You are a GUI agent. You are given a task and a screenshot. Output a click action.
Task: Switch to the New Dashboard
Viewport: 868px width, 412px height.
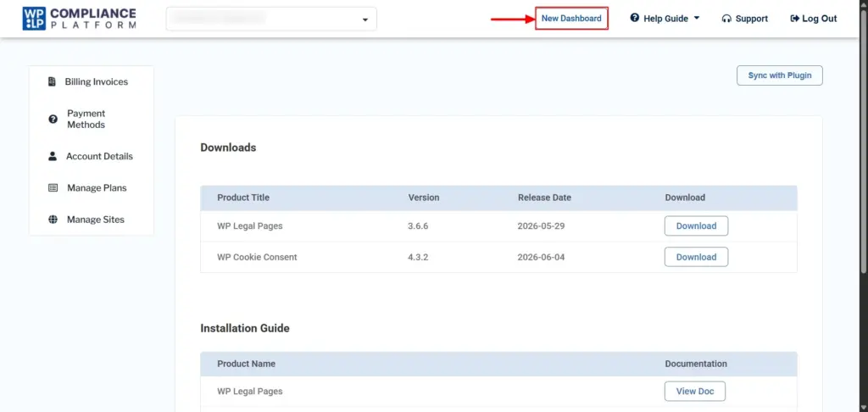(571, 19)
